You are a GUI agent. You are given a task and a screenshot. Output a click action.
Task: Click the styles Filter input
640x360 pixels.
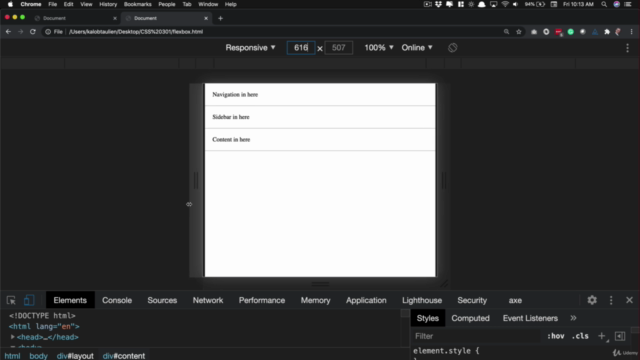[x=476, y=336]
